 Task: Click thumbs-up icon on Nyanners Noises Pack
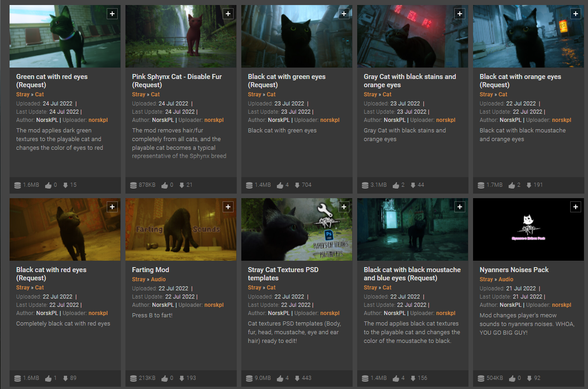(512, 378)
